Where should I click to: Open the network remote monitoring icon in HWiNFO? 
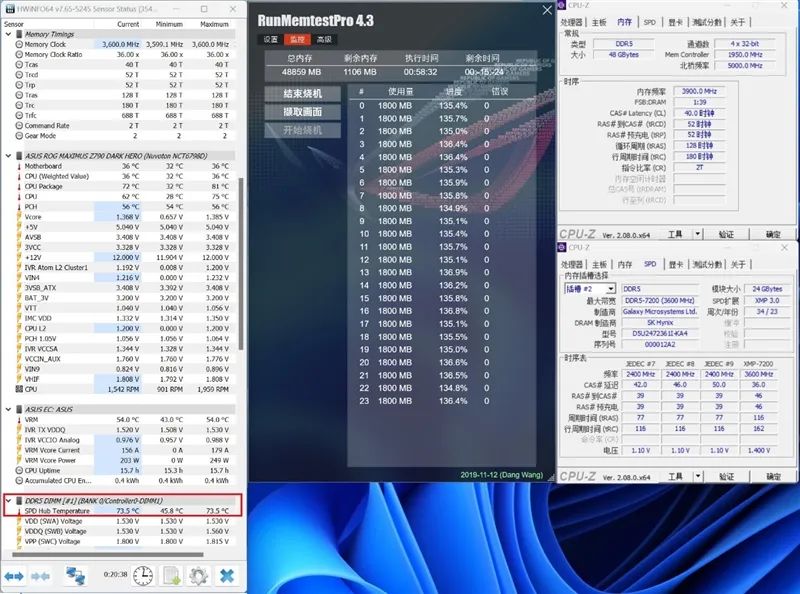coord(76,576)
